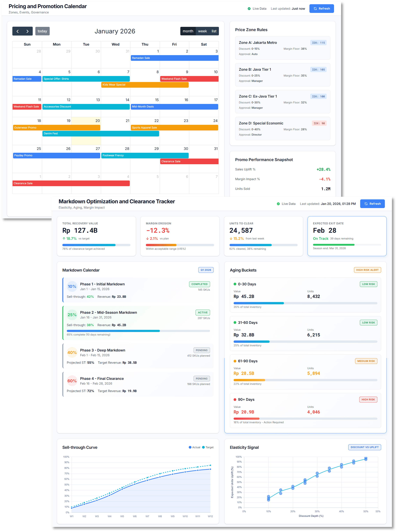This screenshot has height=532, width=397.
Task: Switch calendar to list view
Action: [x=214, y=31]
